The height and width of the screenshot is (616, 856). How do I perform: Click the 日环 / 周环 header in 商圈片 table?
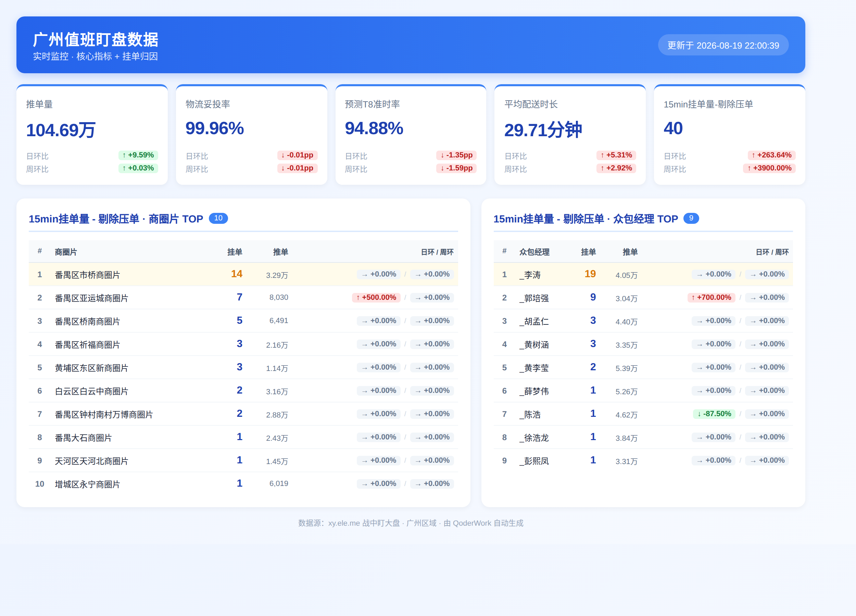tap(437, 252)
